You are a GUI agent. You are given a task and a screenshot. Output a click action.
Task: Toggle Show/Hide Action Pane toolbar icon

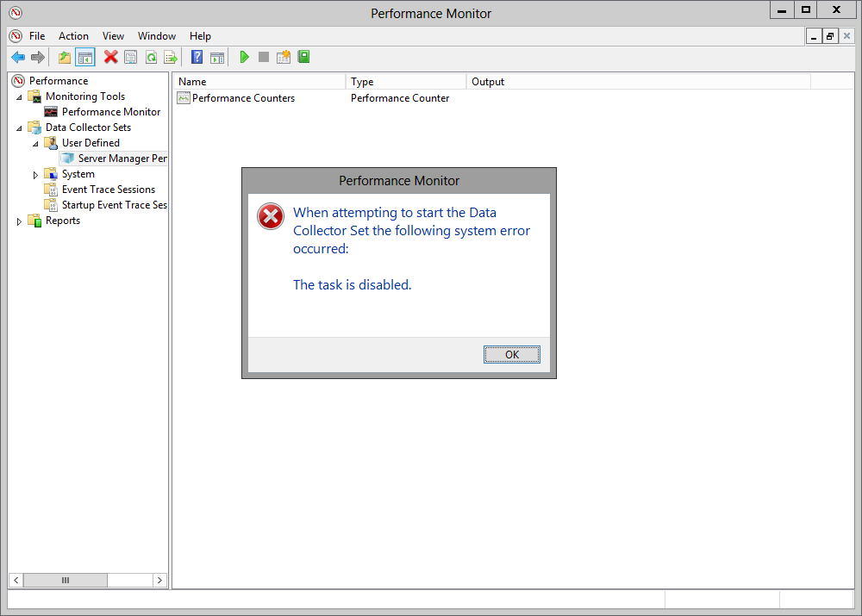click(x=217, y=57)
